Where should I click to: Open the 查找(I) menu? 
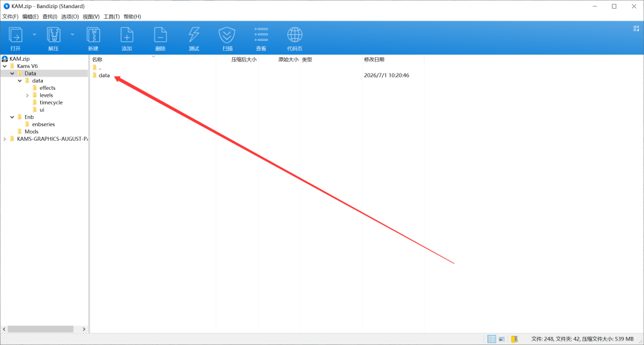(x=50, y=16)
